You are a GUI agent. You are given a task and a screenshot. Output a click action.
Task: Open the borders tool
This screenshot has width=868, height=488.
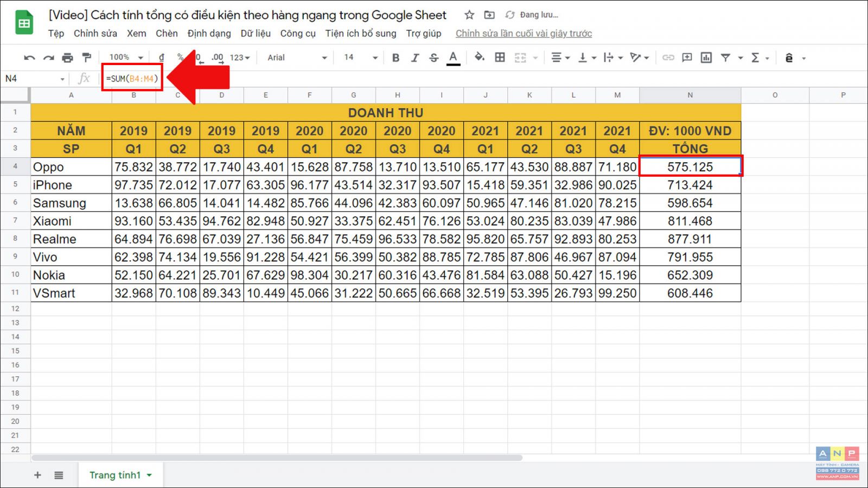(x=500, y=57)
